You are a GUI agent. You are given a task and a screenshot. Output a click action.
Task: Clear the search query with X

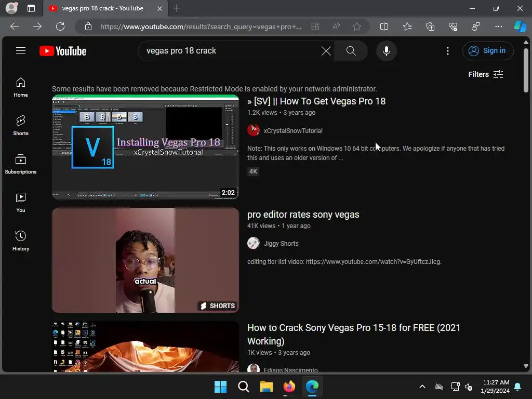click(326, 51)
